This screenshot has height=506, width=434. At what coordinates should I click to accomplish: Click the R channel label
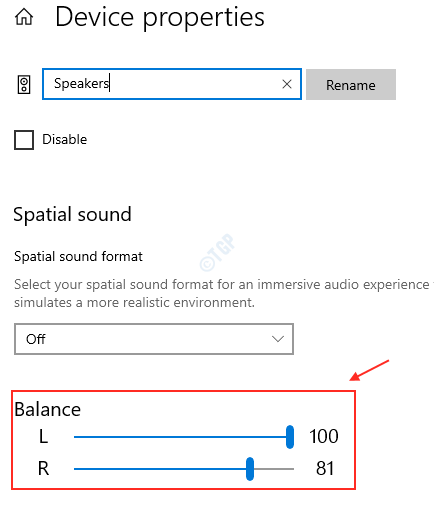click(43, 468)
